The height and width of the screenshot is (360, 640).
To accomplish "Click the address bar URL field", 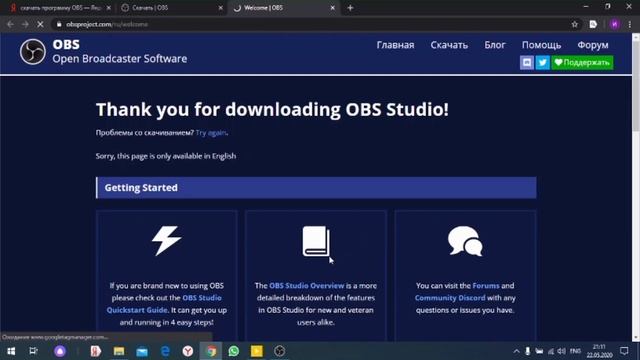I will (x=310, y=24).
